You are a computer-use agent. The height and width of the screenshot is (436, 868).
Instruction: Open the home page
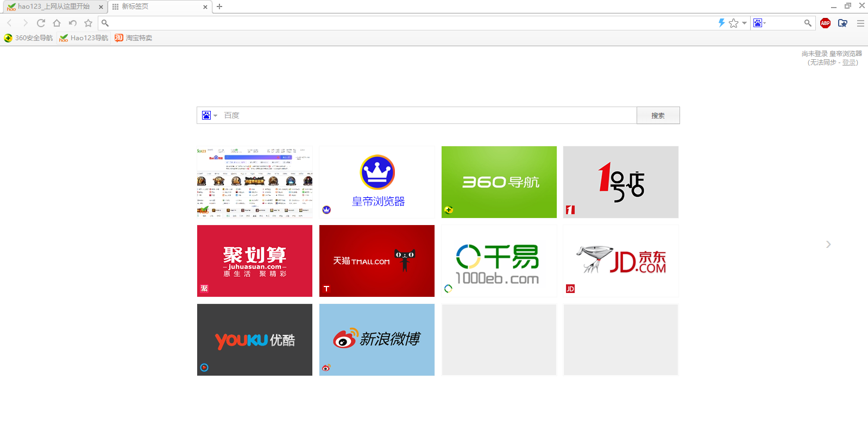click(x=56, y=23)
